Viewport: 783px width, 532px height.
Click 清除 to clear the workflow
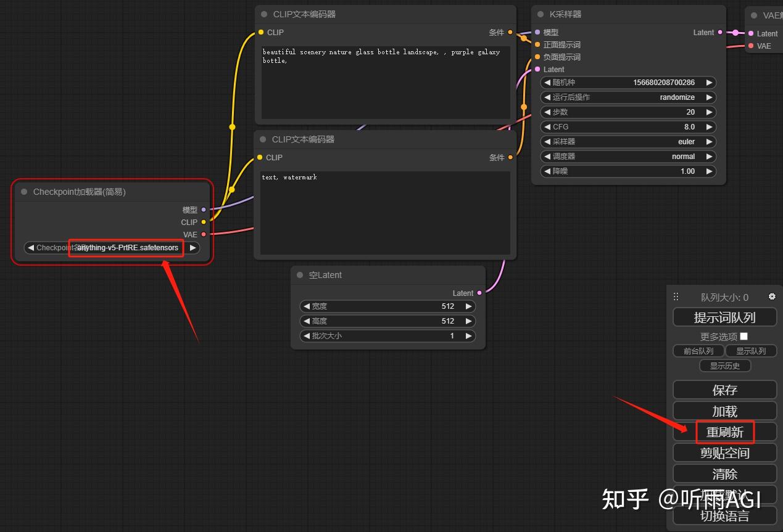point(724,473)
